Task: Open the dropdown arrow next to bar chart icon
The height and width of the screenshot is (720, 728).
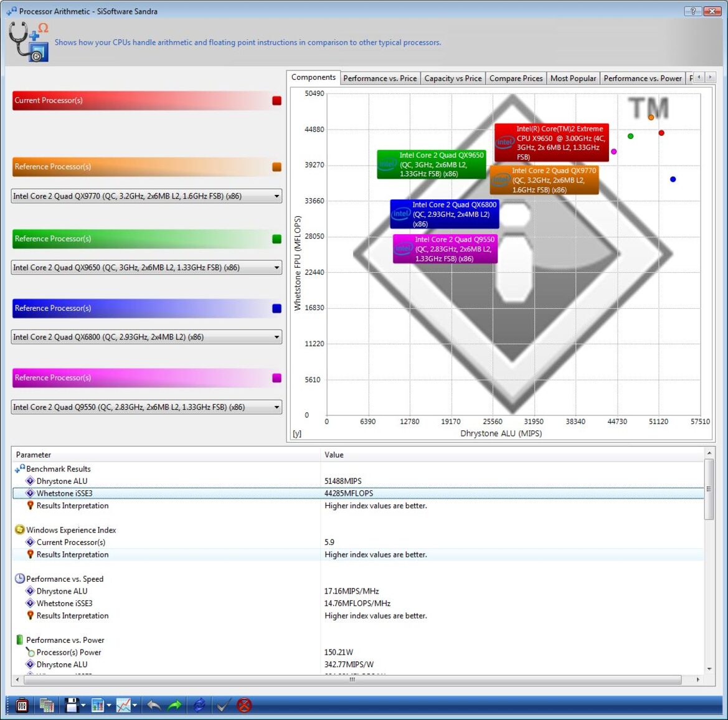Action: (108, 706)
